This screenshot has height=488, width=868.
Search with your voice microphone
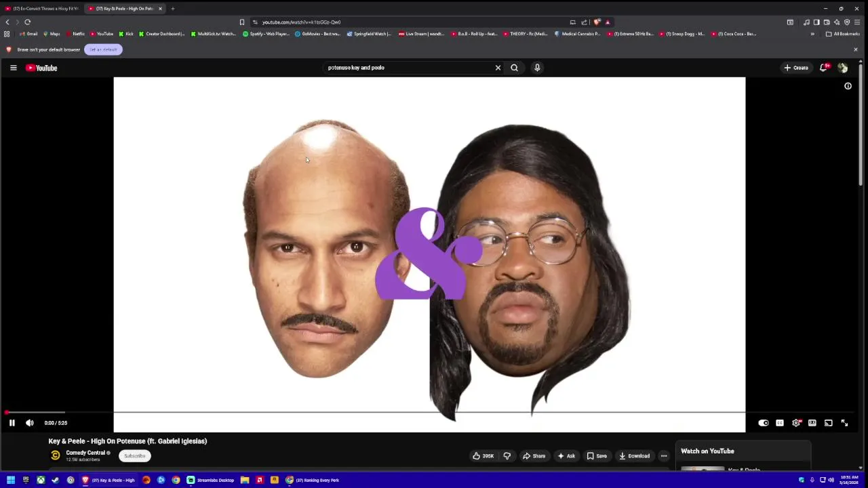tap(537, 68)
